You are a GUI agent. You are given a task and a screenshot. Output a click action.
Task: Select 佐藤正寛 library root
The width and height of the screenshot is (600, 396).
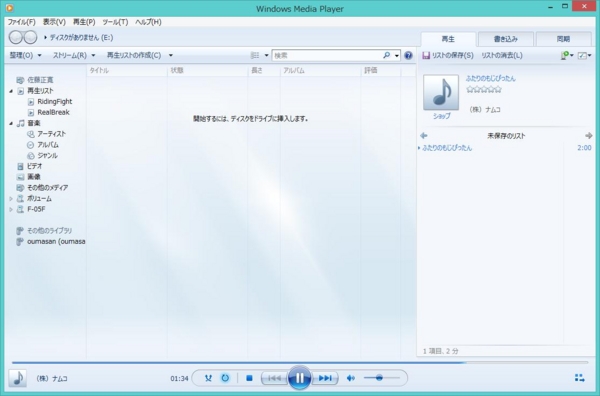(40, 80)
